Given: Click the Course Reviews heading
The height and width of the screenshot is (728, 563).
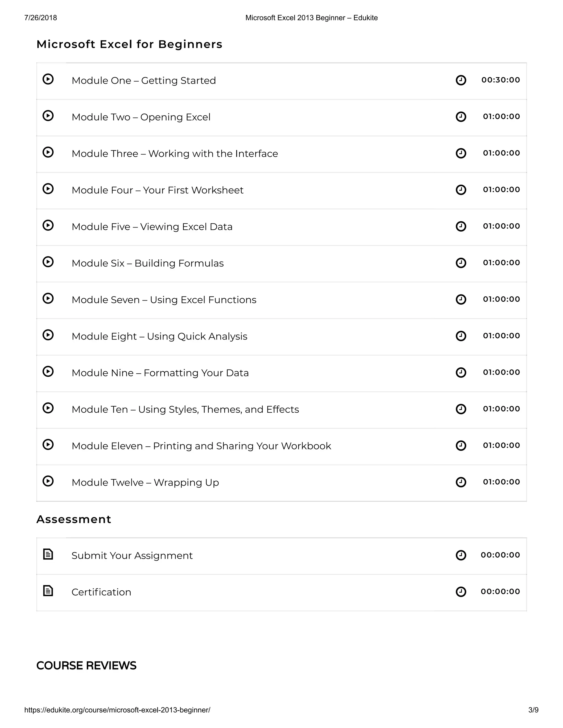Looking at the screenshot, I should click(86, 665).
